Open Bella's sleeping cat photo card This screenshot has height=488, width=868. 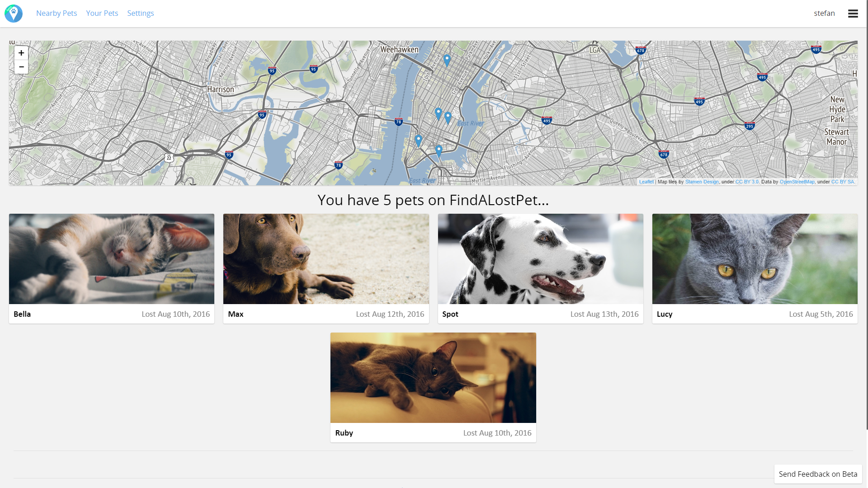click(112, 259)
